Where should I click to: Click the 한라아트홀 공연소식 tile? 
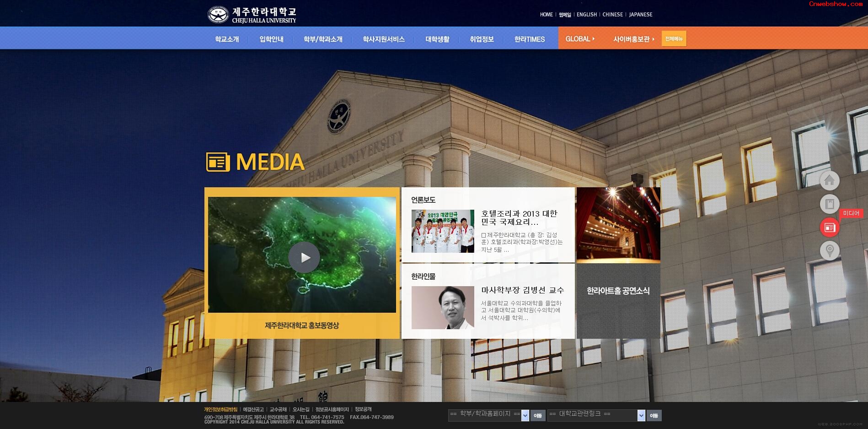coord(618,301)
